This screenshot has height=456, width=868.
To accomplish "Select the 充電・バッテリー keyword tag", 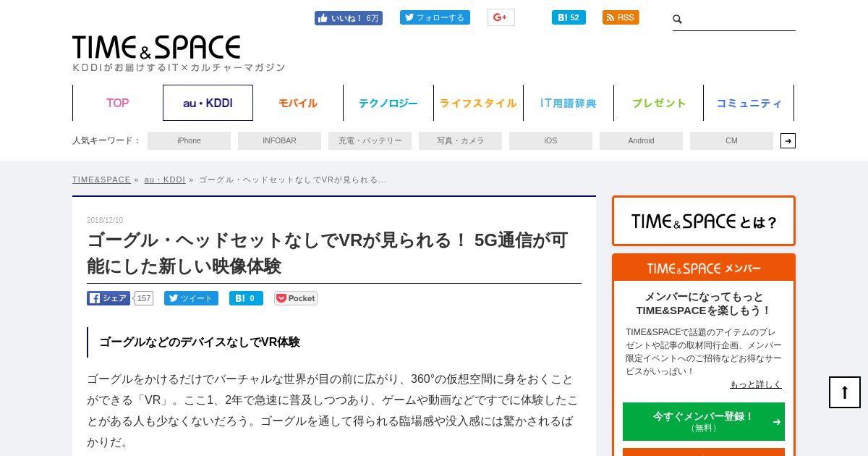I will pyautogui.click(x=370, y=140).
